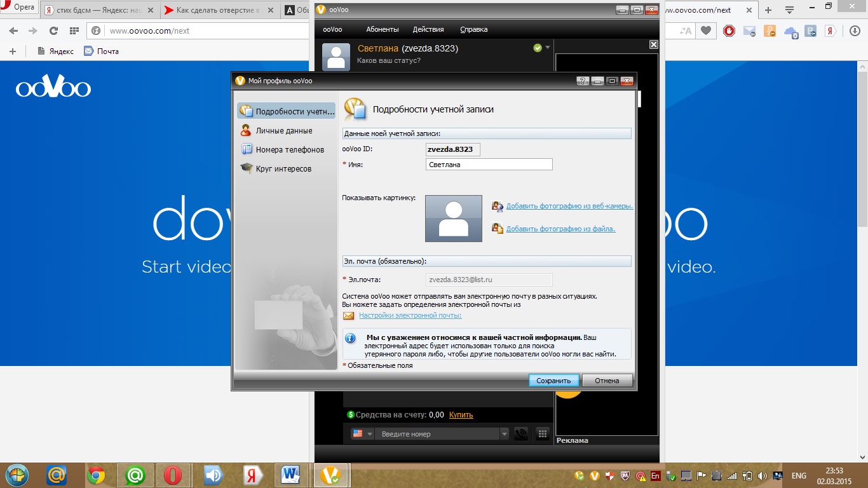Click the Введите номер phone field
868x488 pixels.
[438, 434]
